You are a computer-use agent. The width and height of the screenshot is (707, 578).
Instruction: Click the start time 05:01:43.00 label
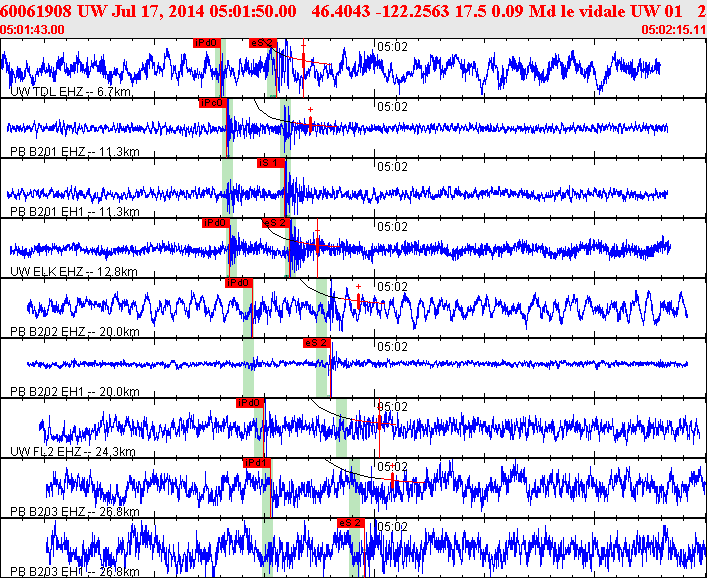33,29
